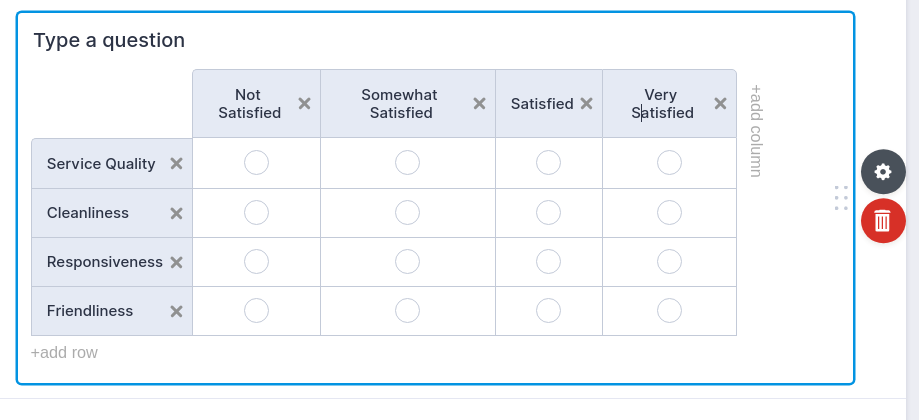Mark Satisfied for Friendliness

(548, 310)
